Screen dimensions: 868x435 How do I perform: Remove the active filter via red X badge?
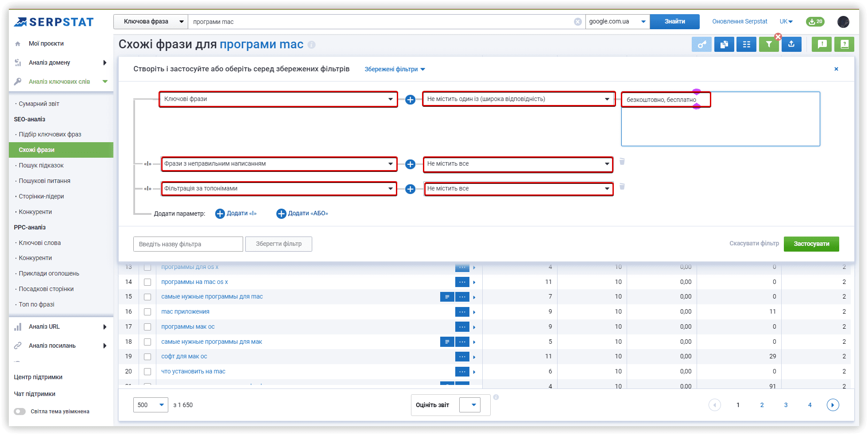(778, 37)
